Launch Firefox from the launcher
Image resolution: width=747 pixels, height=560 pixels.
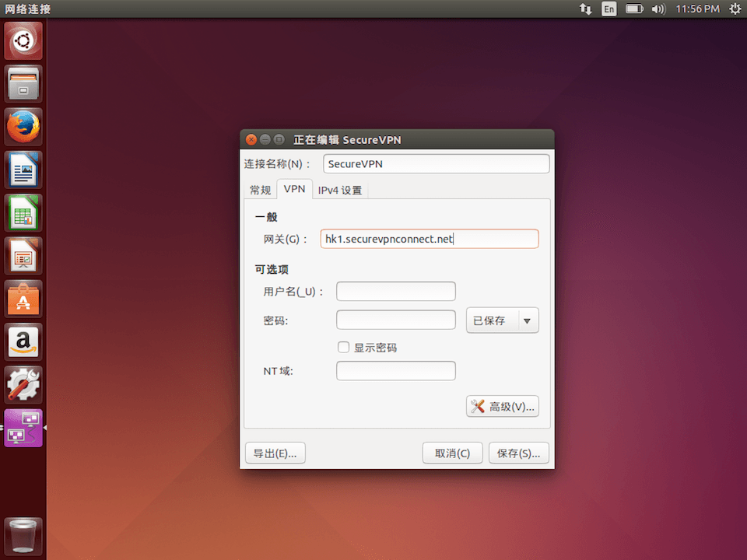tap(23, 126)
